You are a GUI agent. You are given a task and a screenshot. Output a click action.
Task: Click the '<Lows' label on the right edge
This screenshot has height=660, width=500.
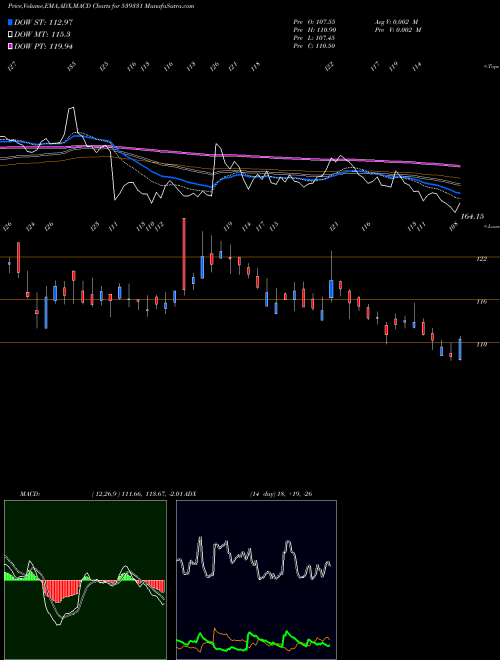492,226
